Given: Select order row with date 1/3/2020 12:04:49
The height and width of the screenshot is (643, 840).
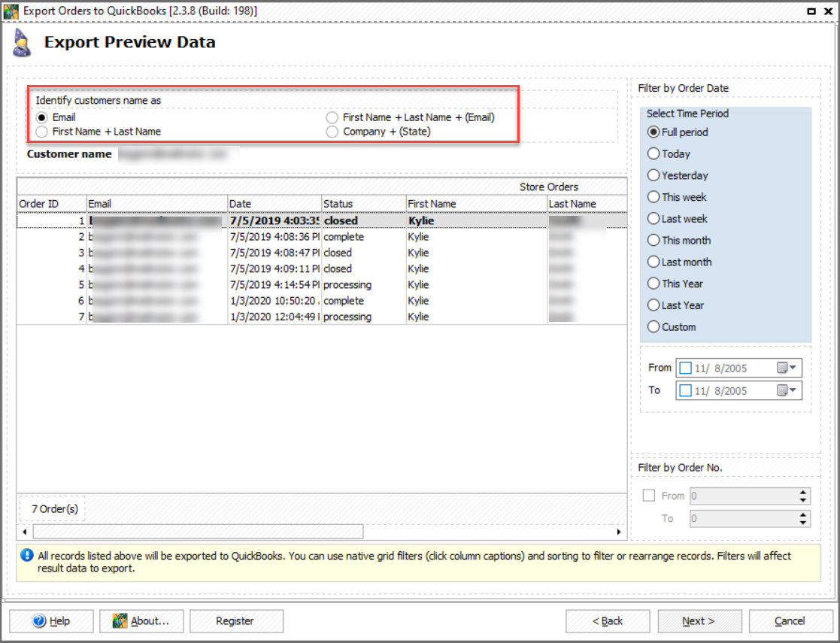Looking at the screenshot, I should click(321, 317).
